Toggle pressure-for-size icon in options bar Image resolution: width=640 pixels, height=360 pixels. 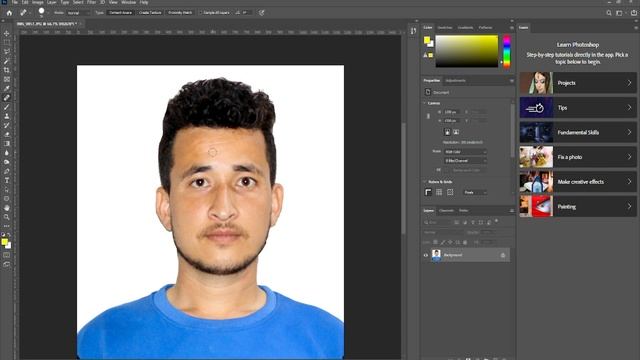262,13
